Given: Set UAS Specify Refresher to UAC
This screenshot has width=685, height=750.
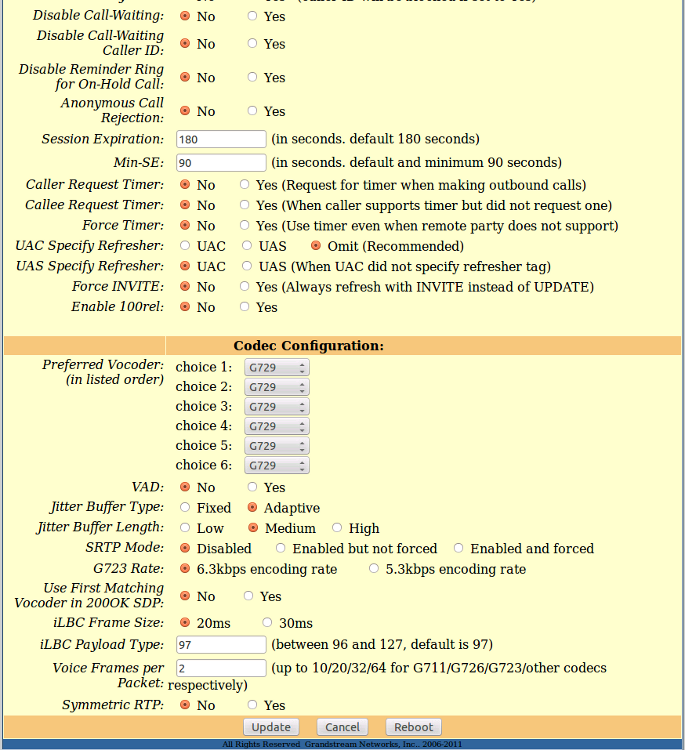Looking at the screenshot, I should tap(185, 265).
